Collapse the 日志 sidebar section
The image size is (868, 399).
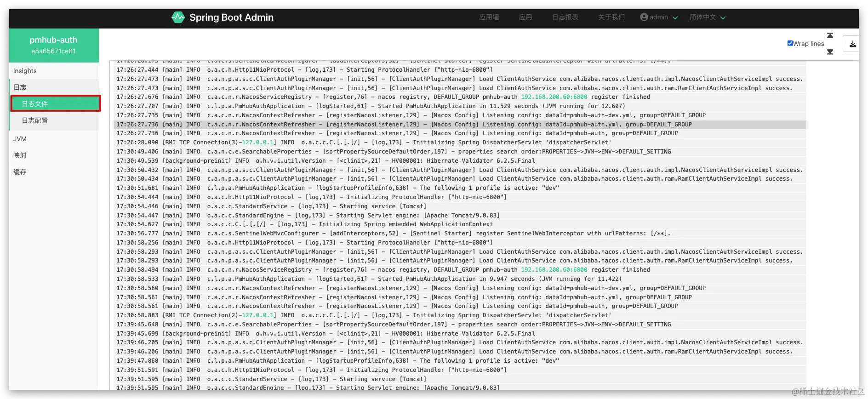coord(54,87)
